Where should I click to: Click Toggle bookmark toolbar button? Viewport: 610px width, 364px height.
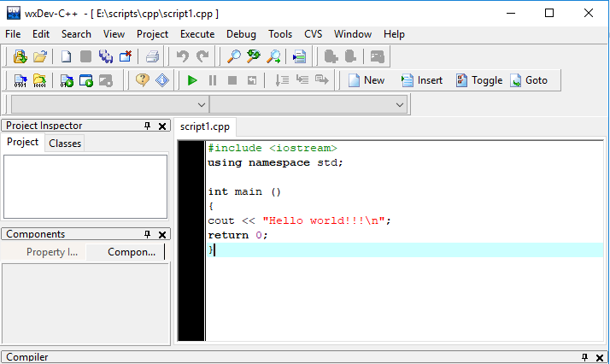(x=479, y=80)
